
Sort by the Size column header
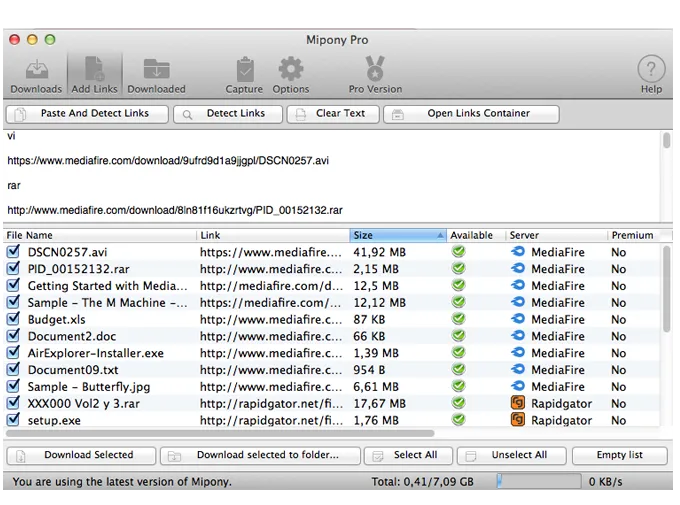point(398,235)
